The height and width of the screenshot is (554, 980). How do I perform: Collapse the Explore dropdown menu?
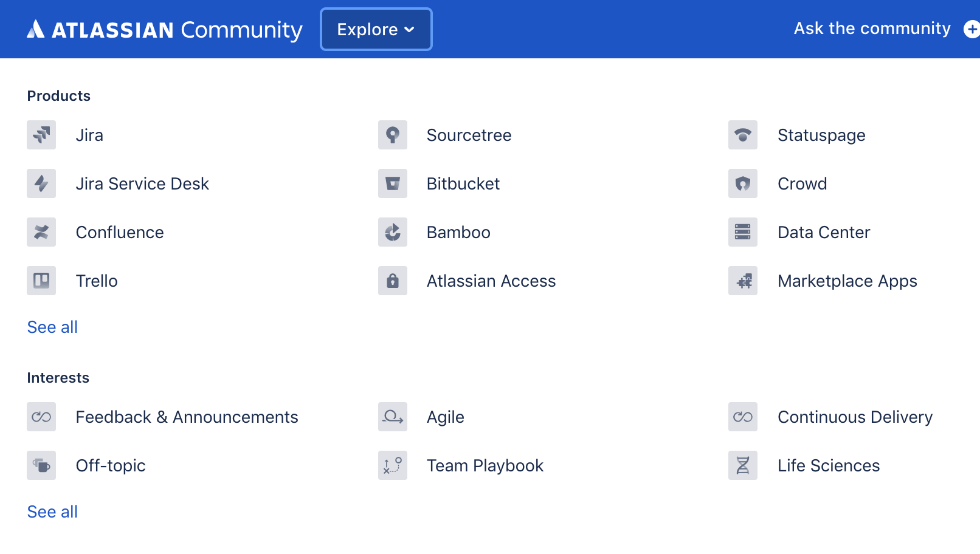coord(376,29)
